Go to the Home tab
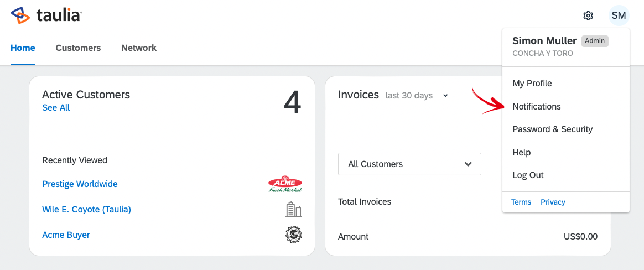The width and height of the screenshot is (644, 270). point(23,48)
